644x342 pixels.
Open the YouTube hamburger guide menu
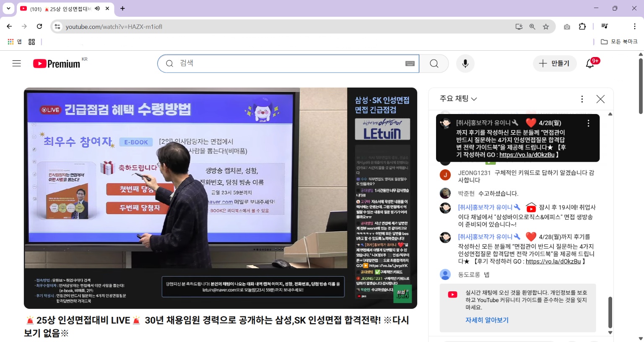pyautogui.click(x=16, y=63)
